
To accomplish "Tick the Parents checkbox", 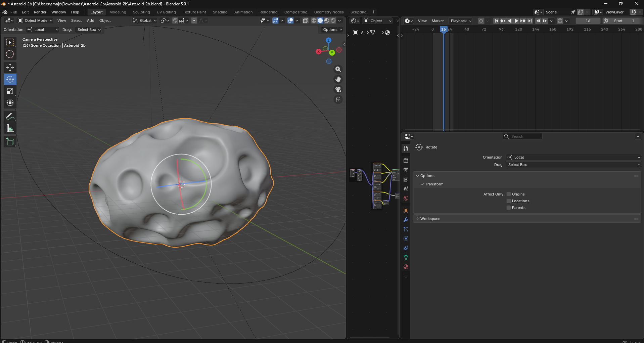I will 509,208.
